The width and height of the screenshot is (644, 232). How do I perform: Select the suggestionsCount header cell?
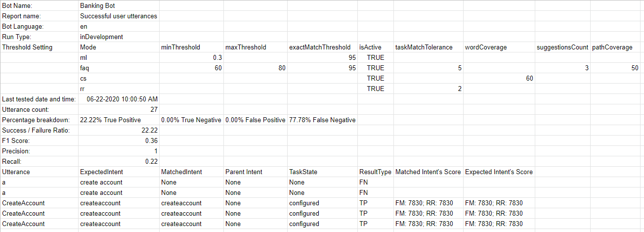click(x=562, y=47)
